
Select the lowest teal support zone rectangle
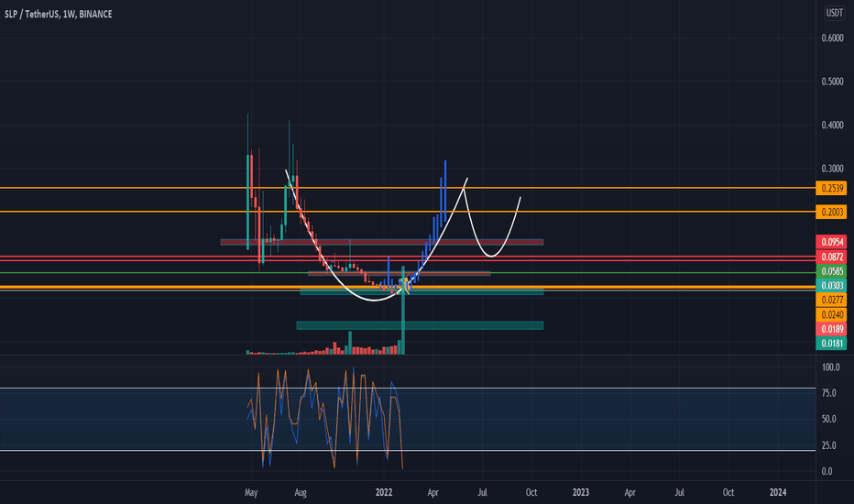(420, 325)
